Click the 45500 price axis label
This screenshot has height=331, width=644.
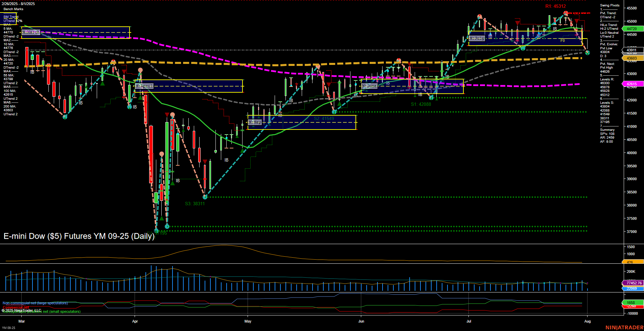[632, 8]
